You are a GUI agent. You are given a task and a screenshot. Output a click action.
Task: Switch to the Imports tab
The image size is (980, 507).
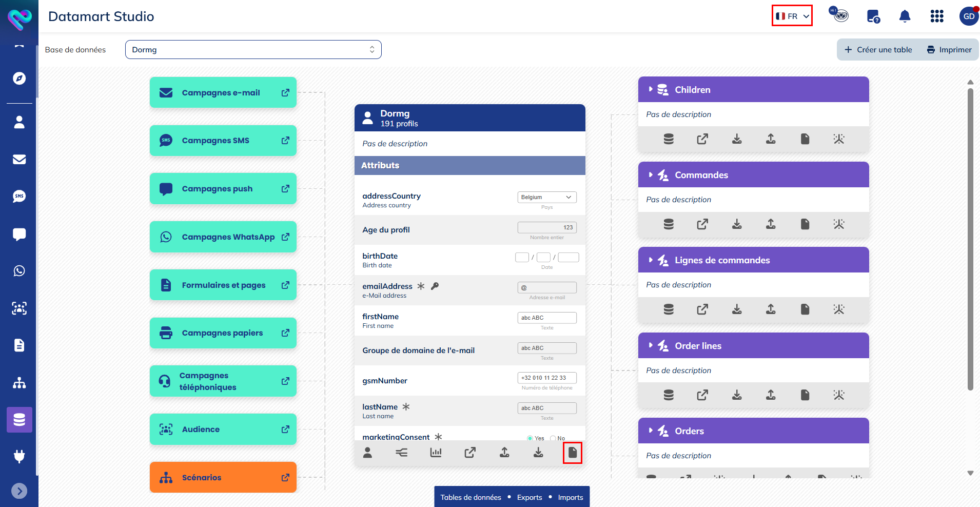570,497
